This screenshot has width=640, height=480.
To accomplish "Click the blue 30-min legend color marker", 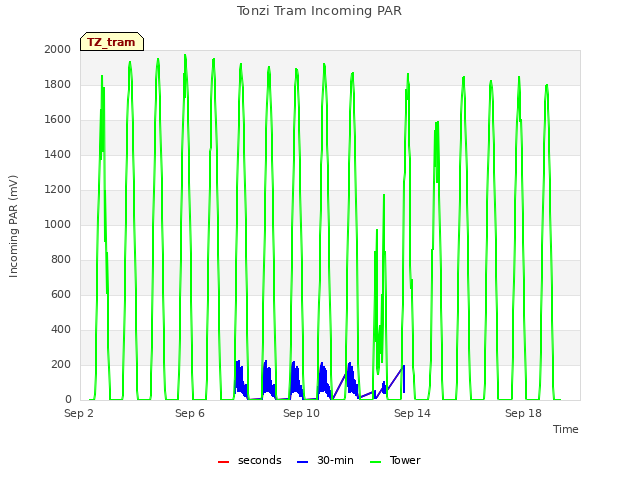I will pos(302,462).
